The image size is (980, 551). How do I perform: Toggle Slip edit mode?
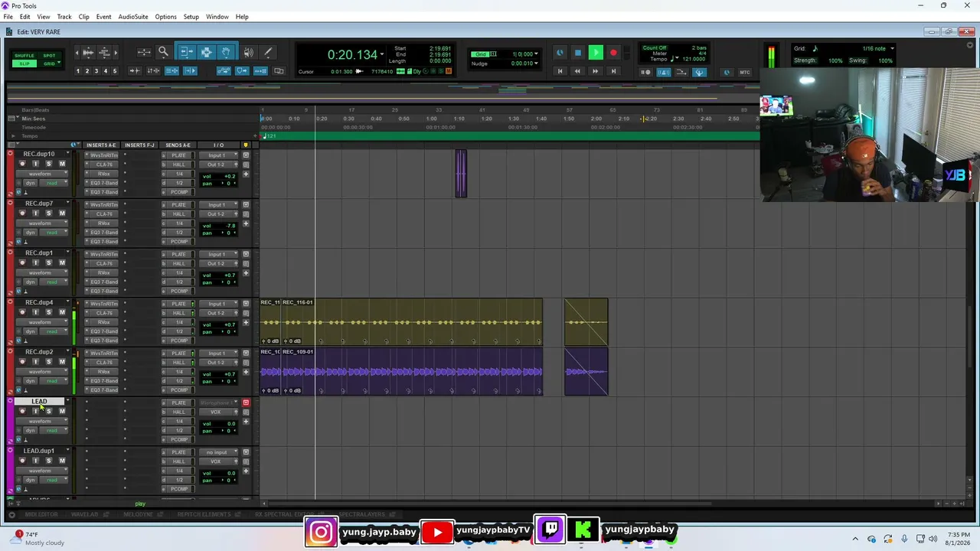[x=24, y=64]
